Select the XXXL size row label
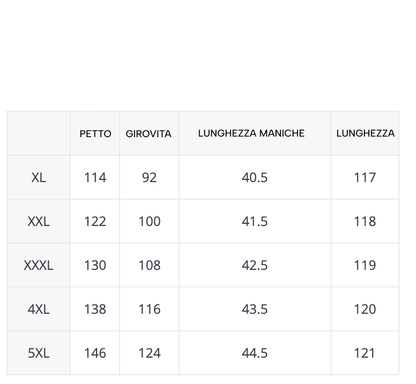This screenshot has height=384, width=416. click(x=39, y=265)
